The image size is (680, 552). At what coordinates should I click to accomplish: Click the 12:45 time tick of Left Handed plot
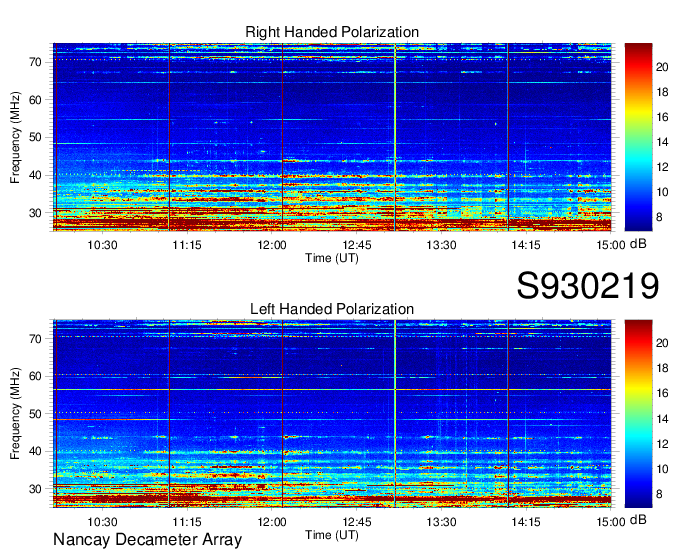(357, 522)
